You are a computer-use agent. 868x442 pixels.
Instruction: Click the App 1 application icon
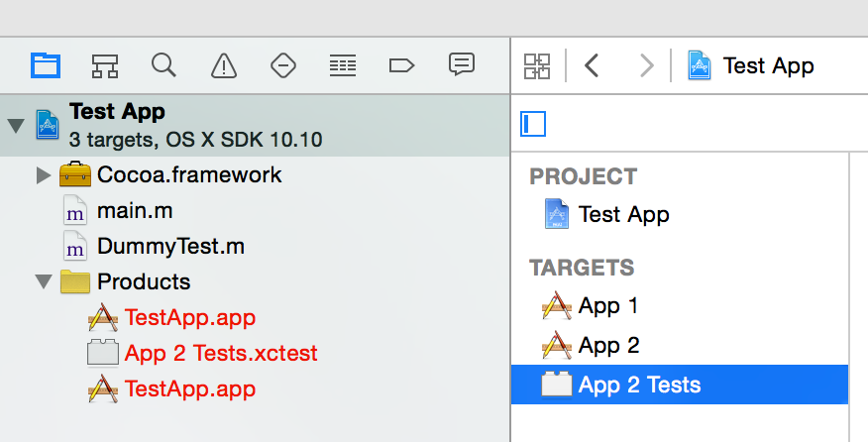click(556, 305)
